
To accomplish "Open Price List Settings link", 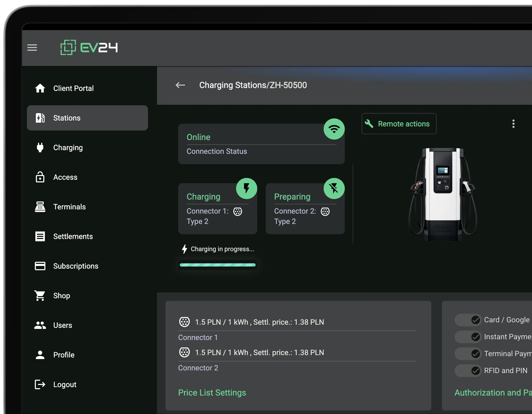I will coord(212,393).
